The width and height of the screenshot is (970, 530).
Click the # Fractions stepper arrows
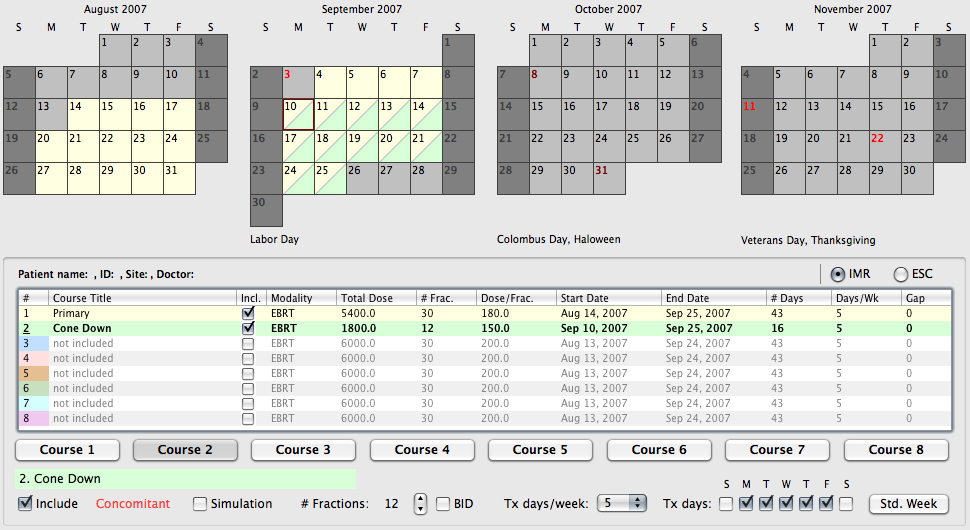click(x=421, y=504)
